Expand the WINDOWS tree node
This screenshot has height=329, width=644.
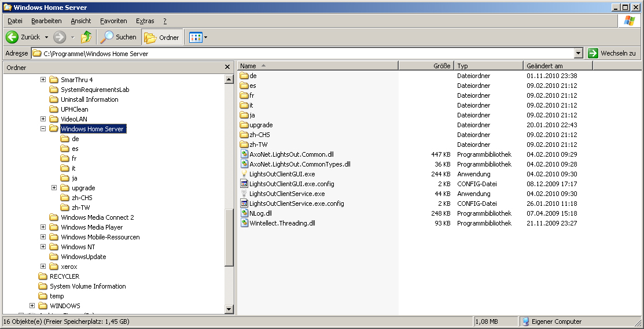32,306
